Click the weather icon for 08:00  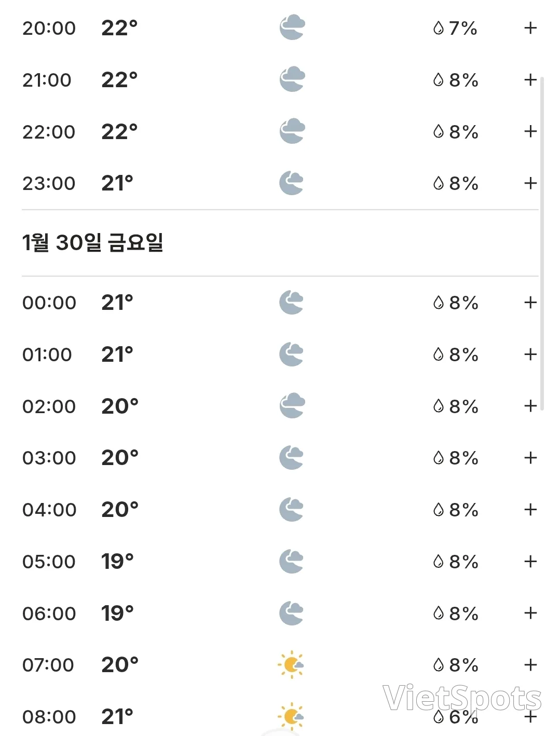291,716
